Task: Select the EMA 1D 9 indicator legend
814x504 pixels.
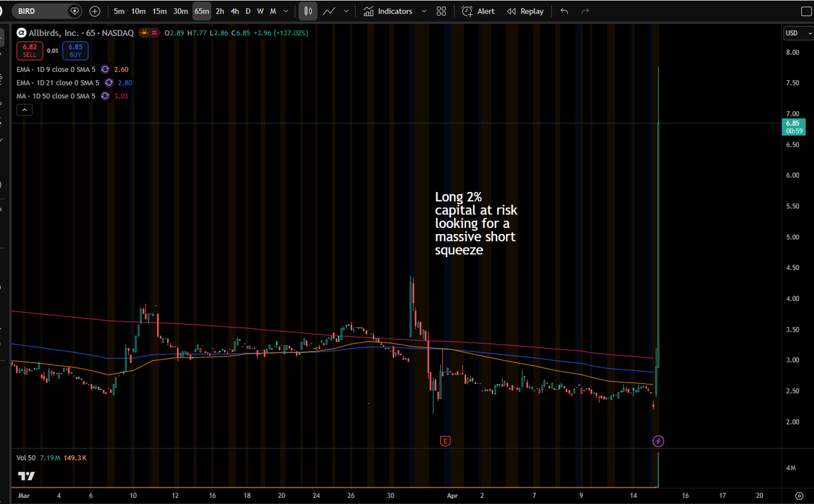Action: coord(58,69)
